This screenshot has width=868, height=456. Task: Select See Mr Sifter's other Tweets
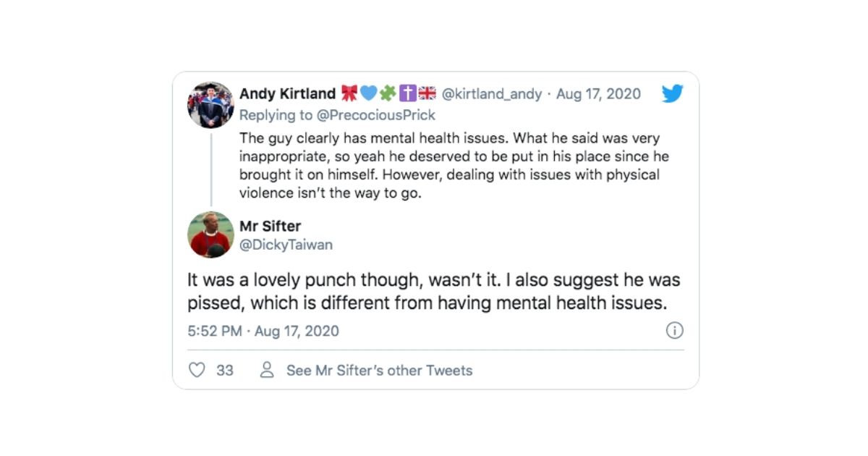coord(379,370)
